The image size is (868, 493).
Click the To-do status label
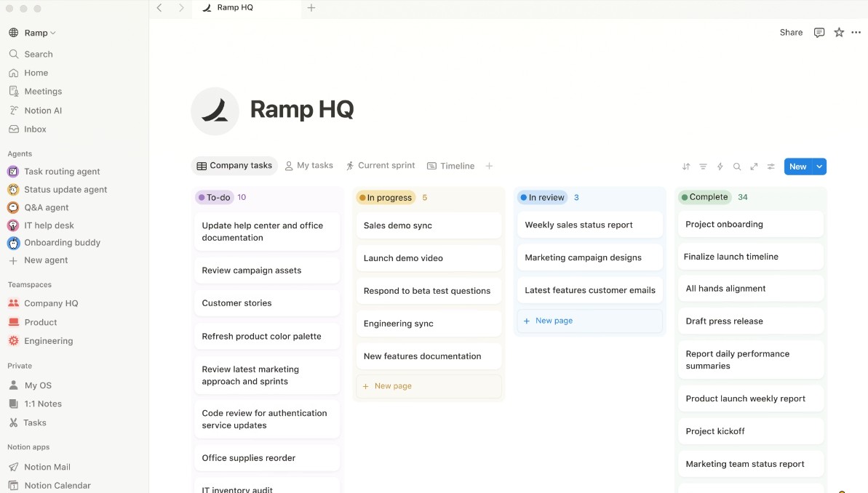point(214,198)
